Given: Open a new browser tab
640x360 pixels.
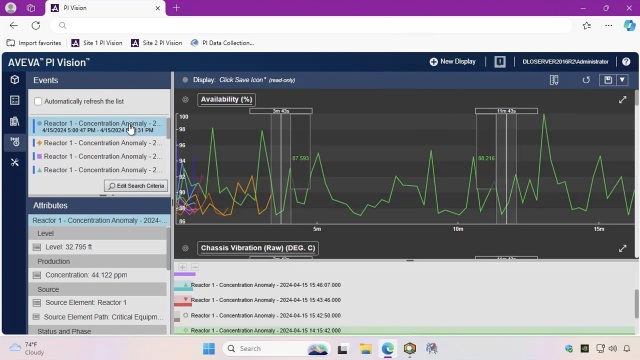Looking at the screenshot, I should (x=176, y=8).
